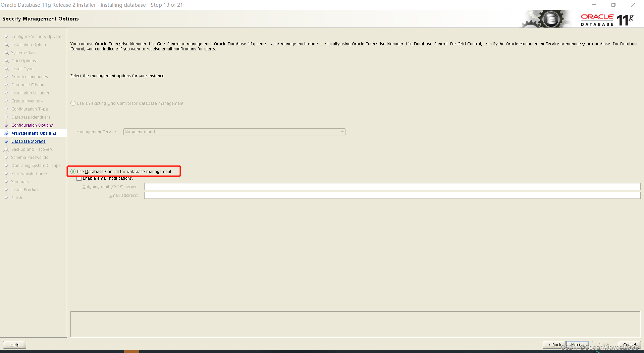Click Installation Option step
The image size is (644, 353).
point(29,45)
